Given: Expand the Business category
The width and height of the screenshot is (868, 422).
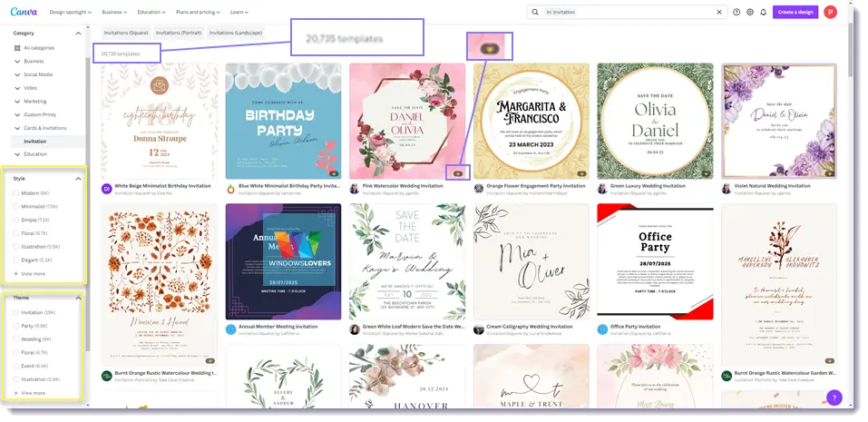Looking at the screenshot, I should [x=17, y=62].
